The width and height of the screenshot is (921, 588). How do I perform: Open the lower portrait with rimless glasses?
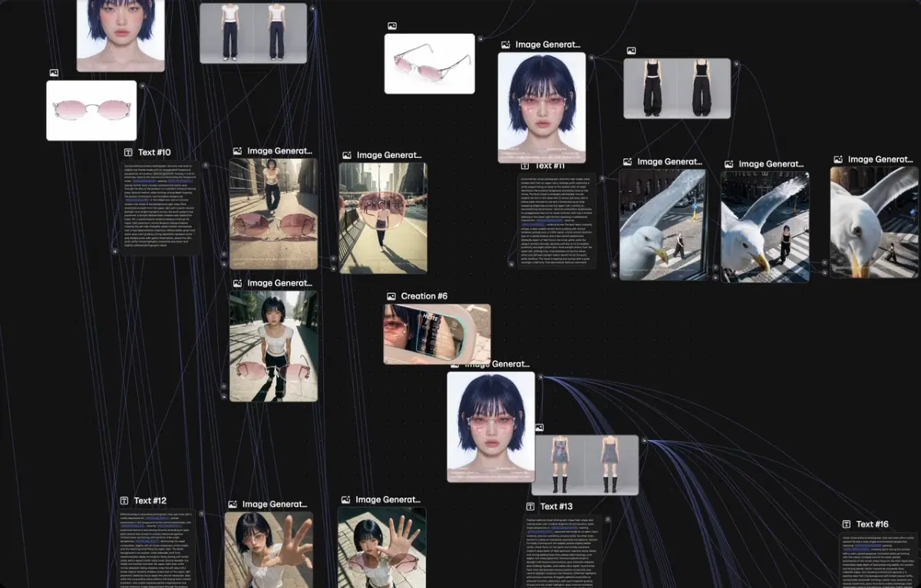491,427
